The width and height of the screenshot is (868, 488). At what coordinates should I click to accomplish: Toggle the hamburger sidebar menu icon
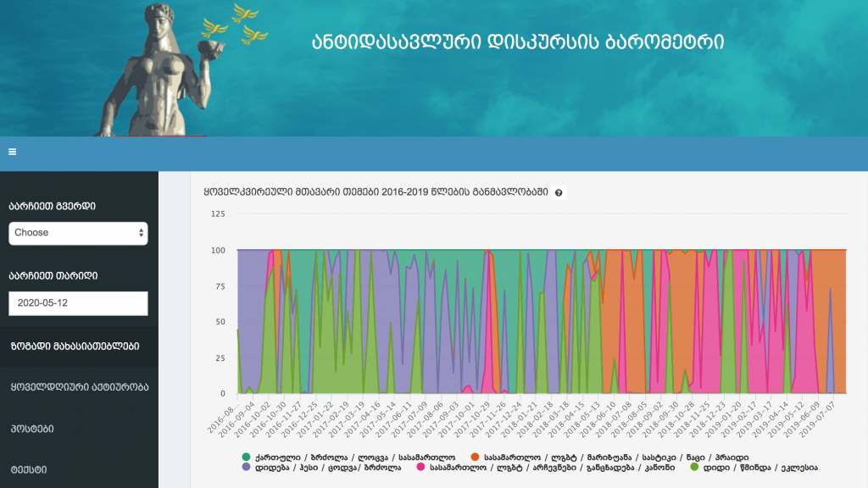pos(13,152)
